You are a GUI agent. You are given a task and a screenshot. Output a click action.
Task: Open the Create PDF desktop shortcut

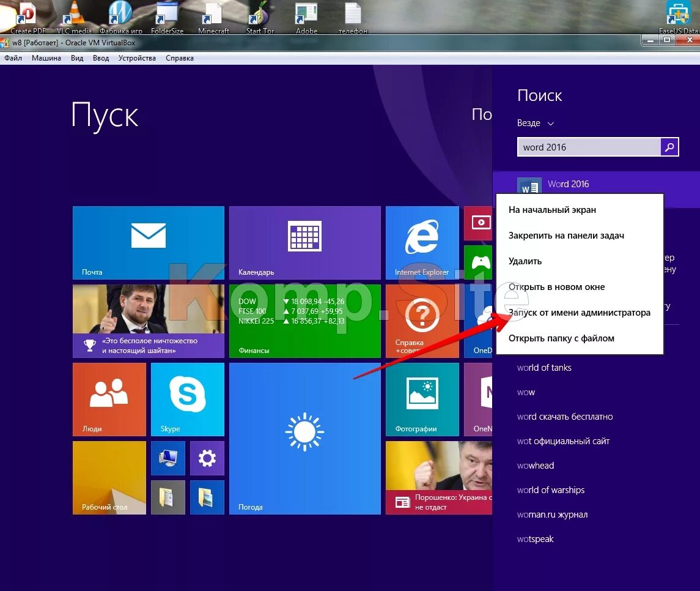tap(28, 18)
